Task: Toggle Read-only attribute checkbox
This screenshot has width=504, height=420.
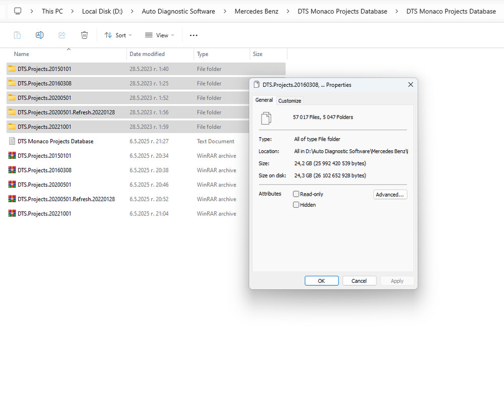Action: [296, 194]
